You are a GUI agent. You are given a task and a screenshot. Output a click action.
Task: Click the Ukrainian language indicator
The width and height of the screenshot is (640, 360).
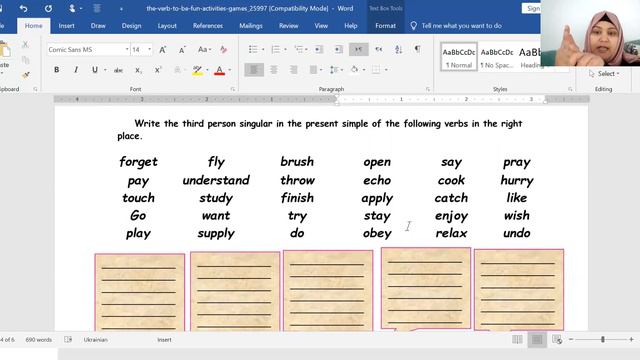96,340
